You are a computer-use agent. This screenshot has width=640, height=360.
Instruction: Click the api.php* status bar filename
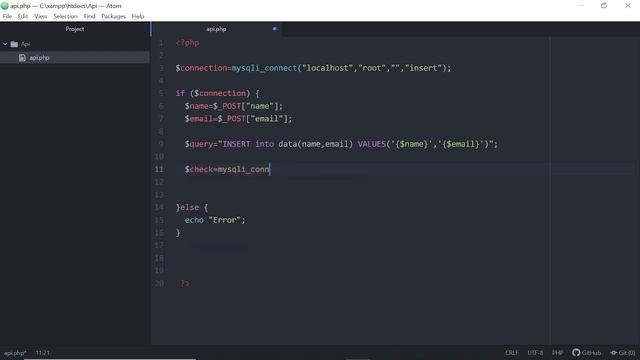[x=15, y=353]
